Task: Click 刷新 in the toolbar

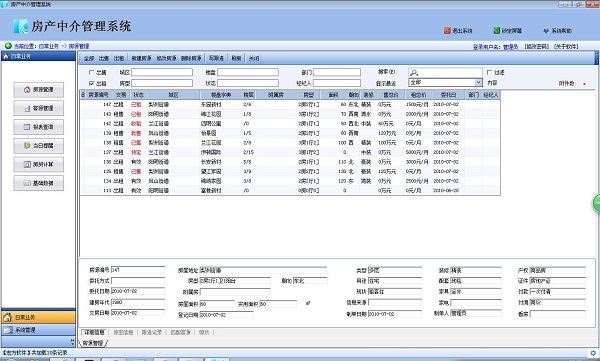Action: pyautogui.click(x=236, y=59)
